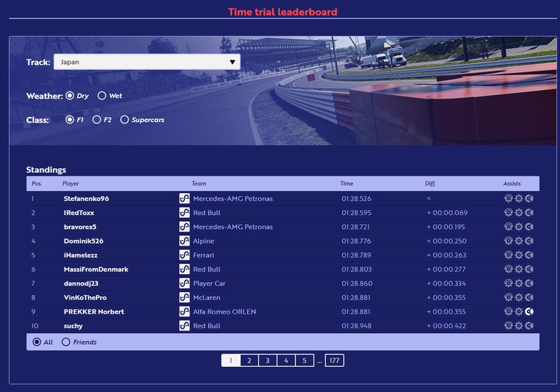
Task: Click the Standings section title
Action: pos(46,169)
